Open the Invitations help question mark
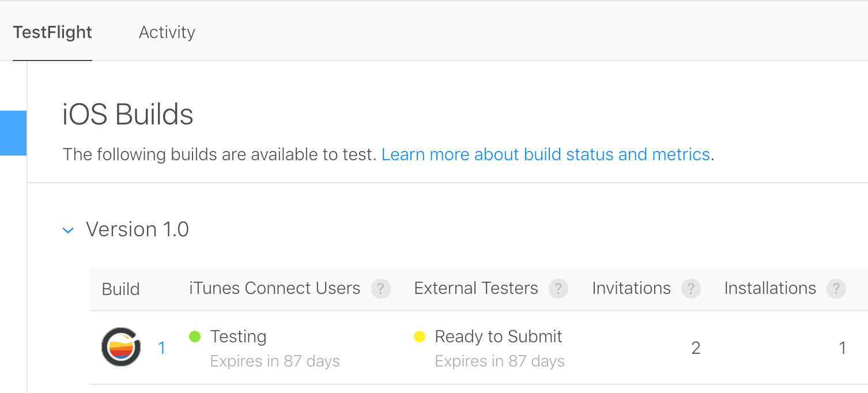 point(691,289)
